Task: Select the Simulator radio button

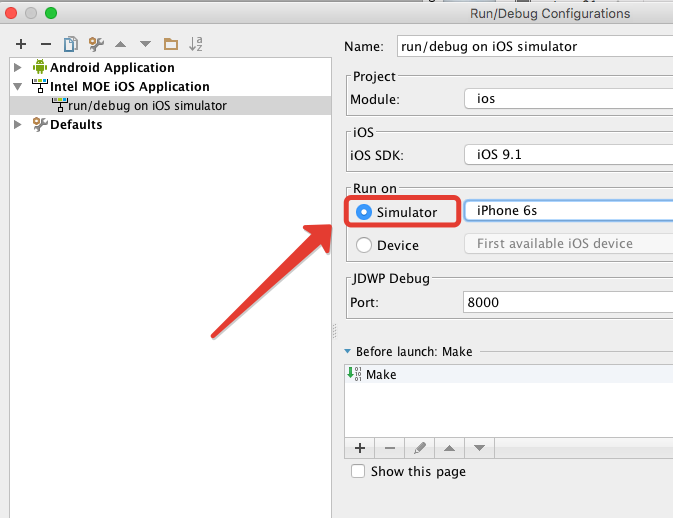Action: coord(364,212)
